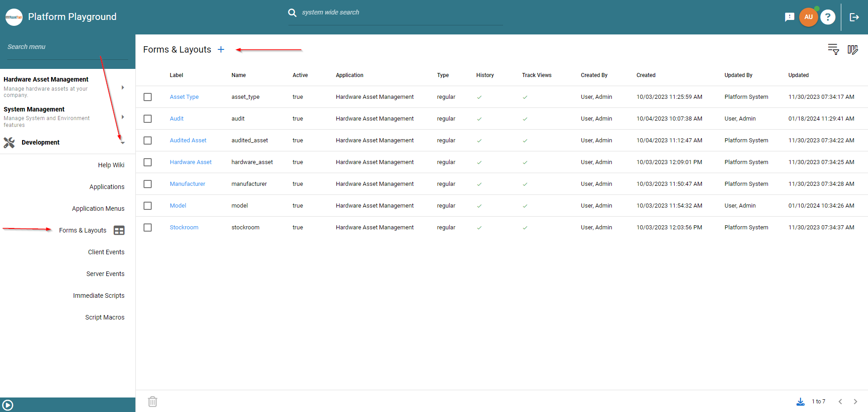Collapse the Development section arrow
Screen dimensions: 868x412
click(123, 143)
